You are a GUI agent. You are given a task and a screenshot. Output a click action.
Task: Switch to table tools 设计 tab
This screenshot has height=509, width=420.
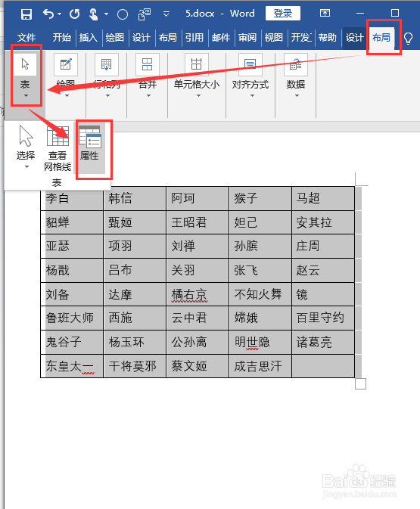pyautogui.click(x=354, y=38)
